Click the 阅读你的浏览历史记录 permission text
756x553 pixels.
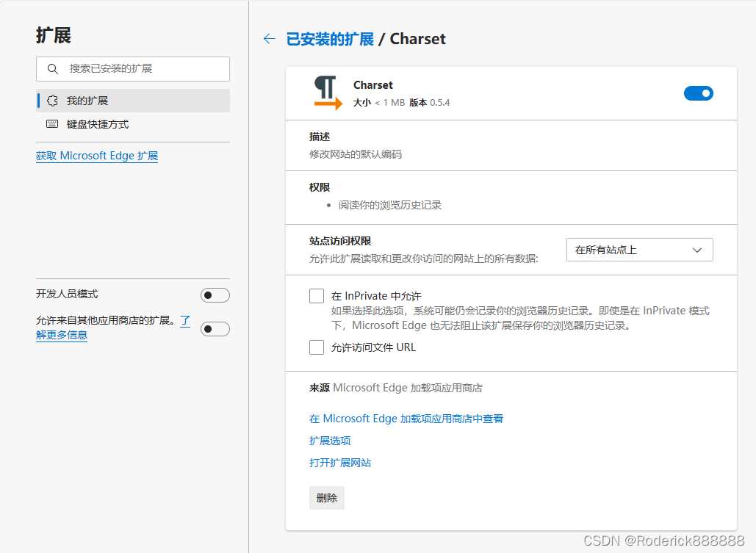click(390, 205)
